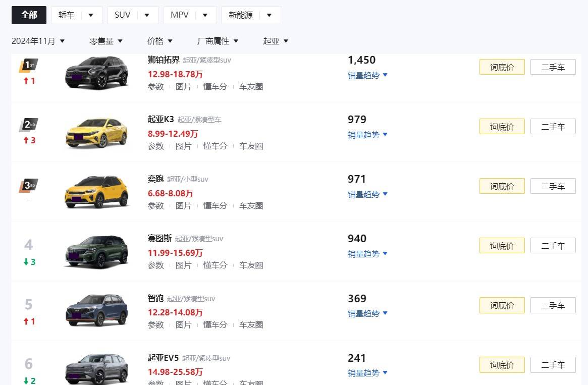
Task: Click the 1st place rank badge icon
Action: pos(28,66)
